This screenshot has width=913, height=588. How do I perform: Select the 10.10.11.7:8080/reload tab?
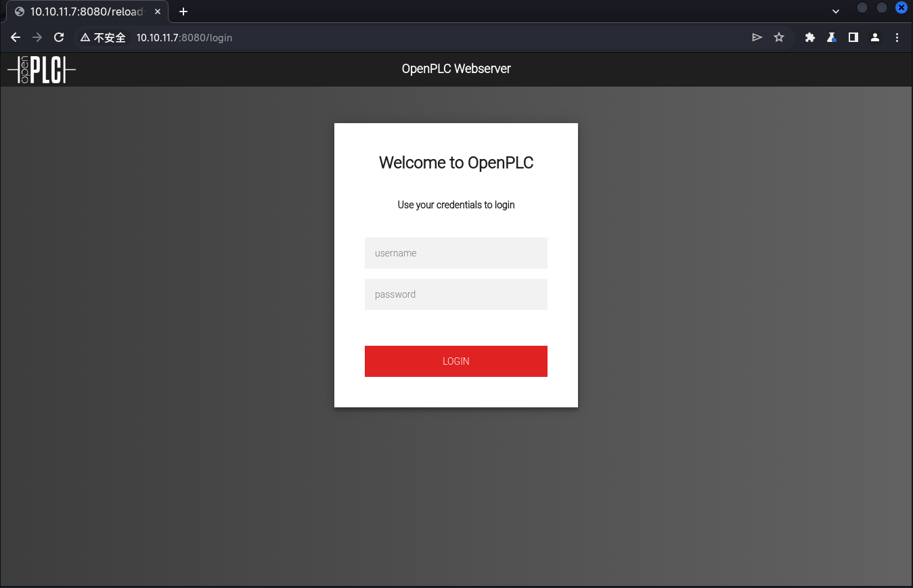87,12
